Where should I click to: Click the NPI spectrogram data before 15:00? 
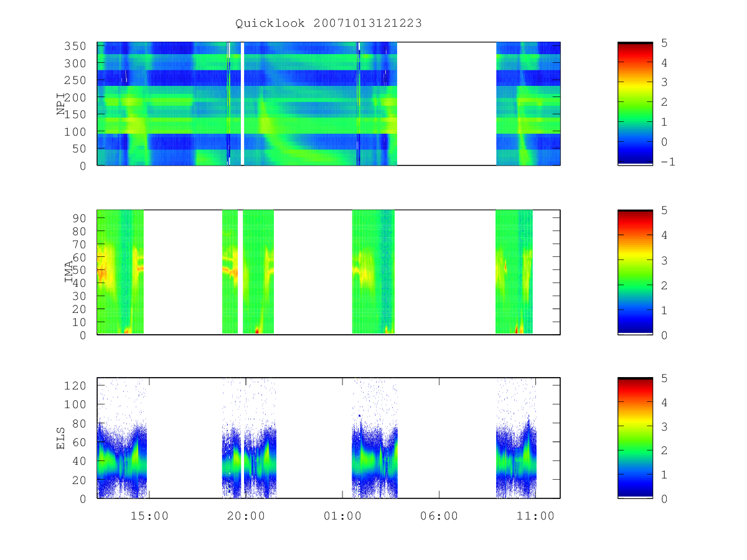[122, 104]
